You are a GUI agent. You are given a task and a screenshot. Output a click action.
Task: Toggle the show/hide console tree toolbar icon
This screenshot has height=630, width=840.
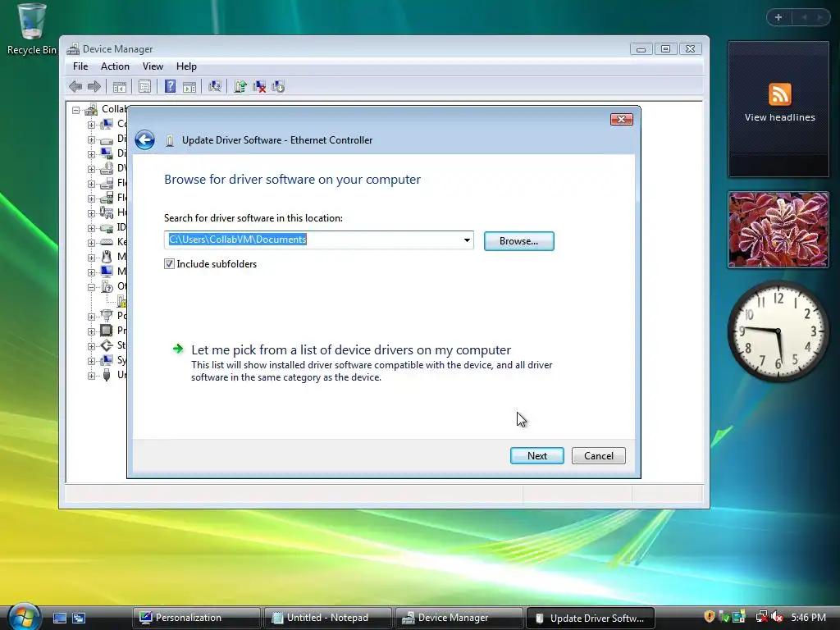tap(120, 87)
